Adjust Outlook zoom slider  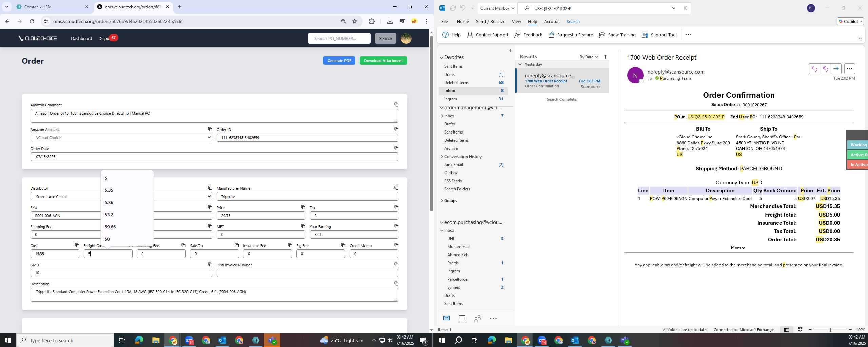pos(830,330)
